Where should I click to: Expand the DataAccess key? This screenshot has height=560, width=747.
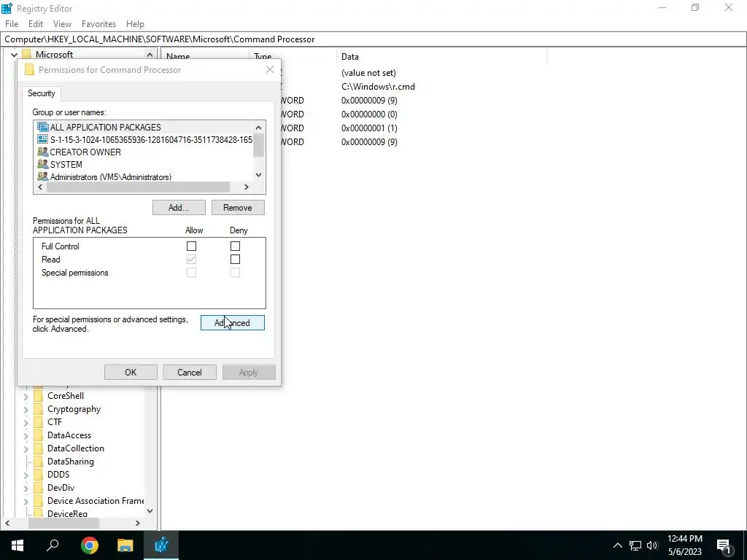pos(26,436)
